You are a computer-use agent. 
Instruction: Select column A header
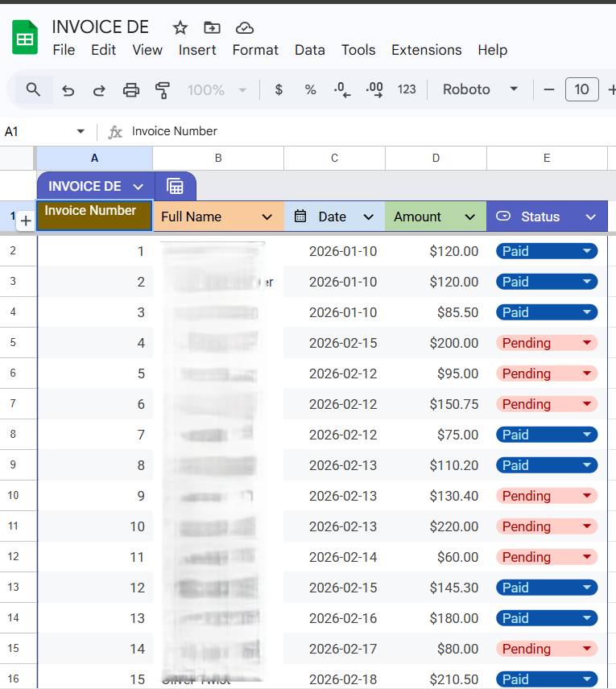94,159
